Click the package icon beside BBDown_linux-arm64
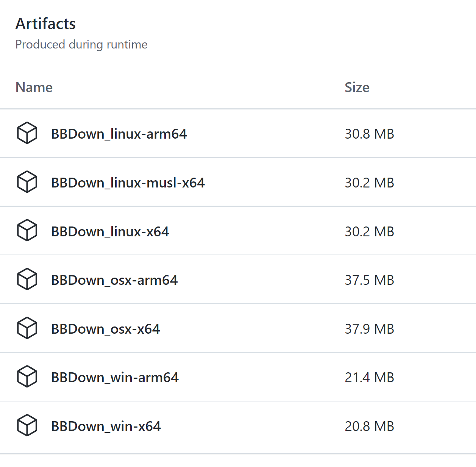This screenshot has width=476, height=467. click(x=27, y=133)
